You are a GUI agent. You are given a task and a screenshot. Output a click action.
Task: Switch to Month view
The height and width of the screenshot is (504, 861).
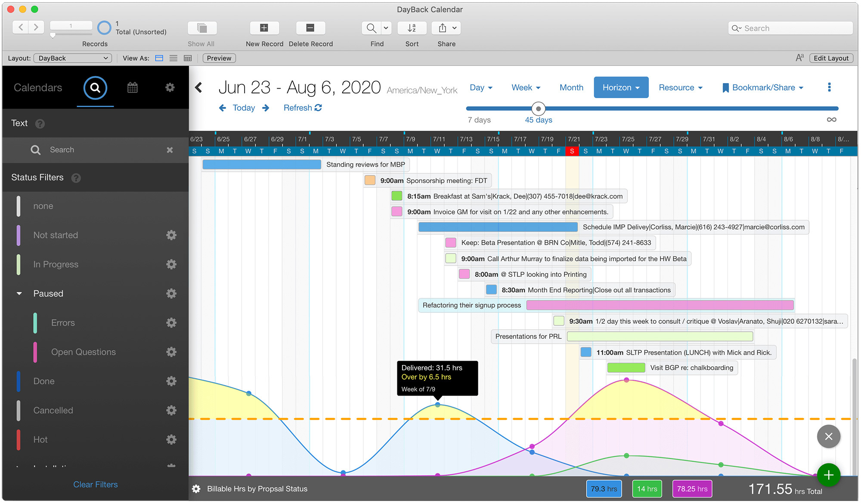pyautogui.click(x=571, y=87)
